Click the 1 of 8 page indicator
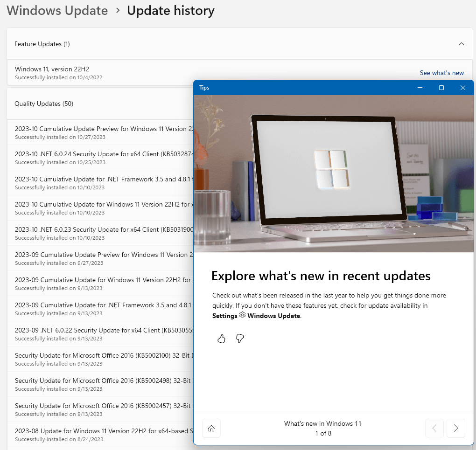 pyautogui.click(x=323, y=433)
